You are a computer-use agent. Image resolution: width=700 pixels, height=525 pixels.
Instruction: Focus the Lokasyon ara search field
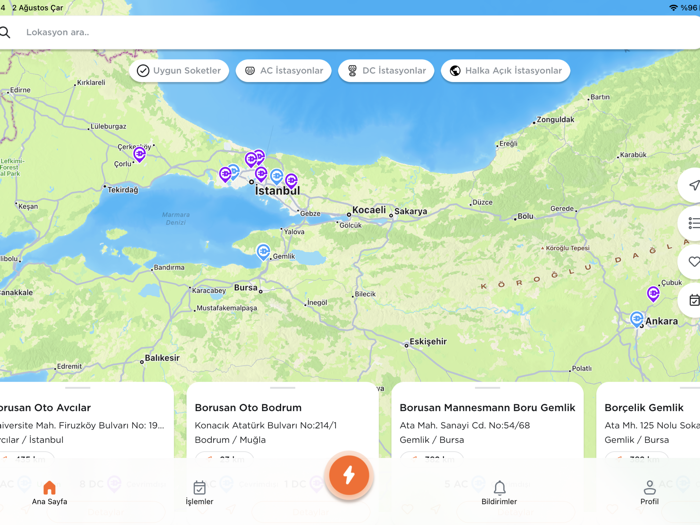point(350,32)
